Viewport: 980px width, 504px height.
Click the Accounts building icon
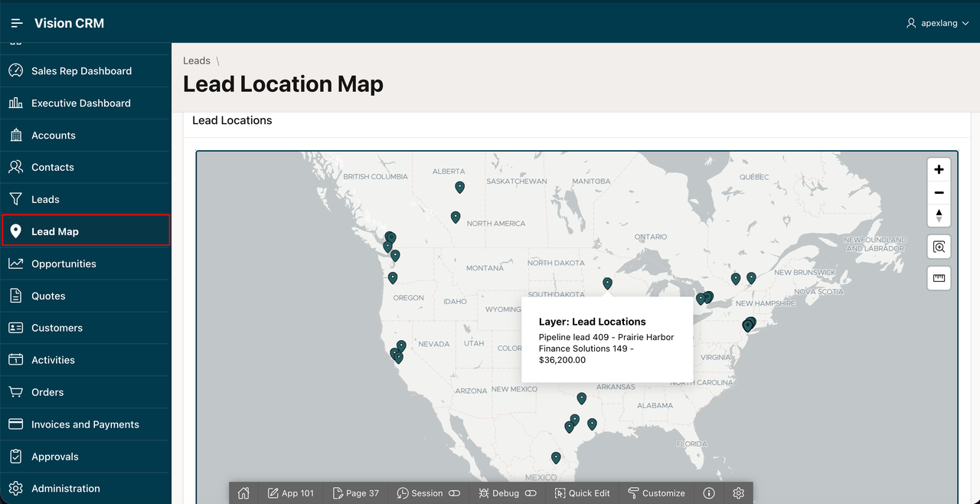[x=15, y=135]
